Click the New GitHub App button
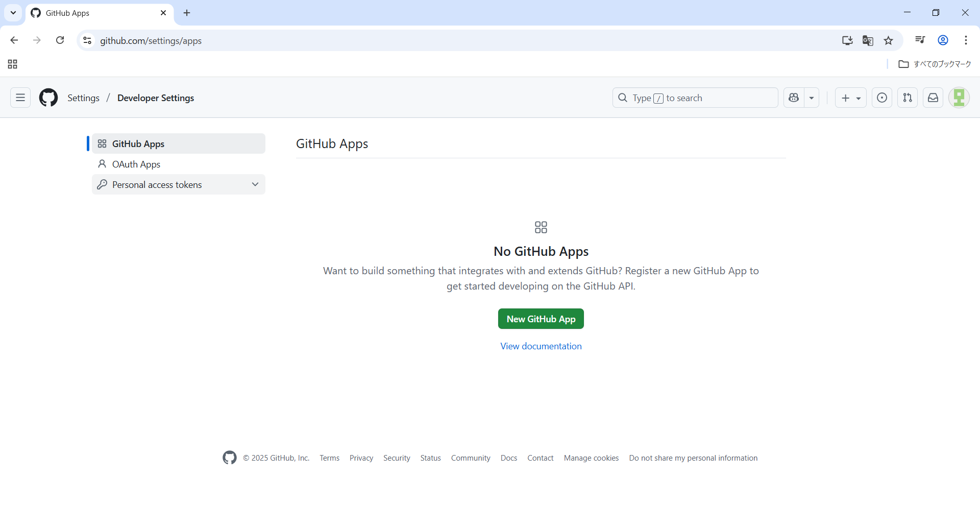 point(541,319)
